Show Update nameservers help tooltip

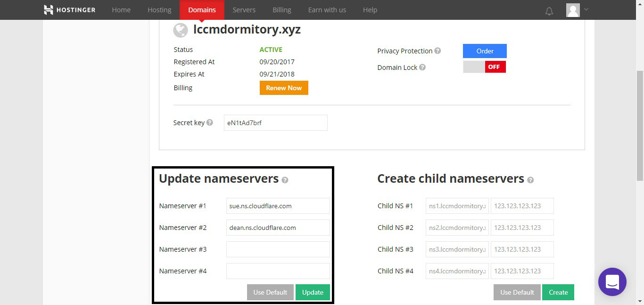point(285,180)
